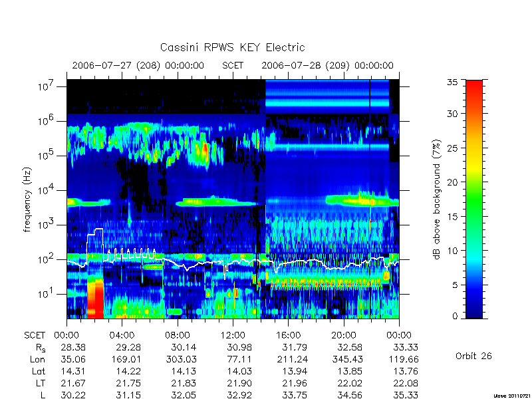Click the SCET label between the two dates

[233, 65]
